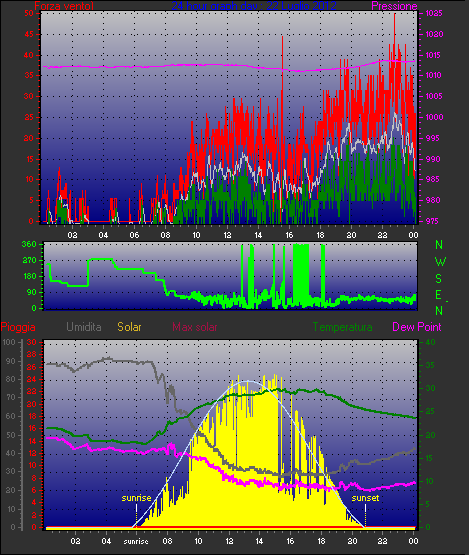Click the '12' hour tick under the wind chart
The width and height of the screenshot is (469, 555).
point(227,235)
